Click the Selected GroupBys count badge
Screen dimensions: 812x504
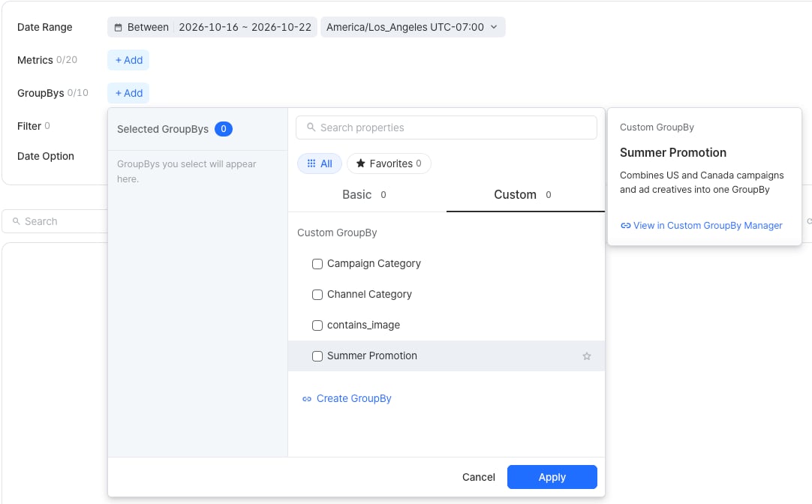pyautogui.click(x=223, y=129)
